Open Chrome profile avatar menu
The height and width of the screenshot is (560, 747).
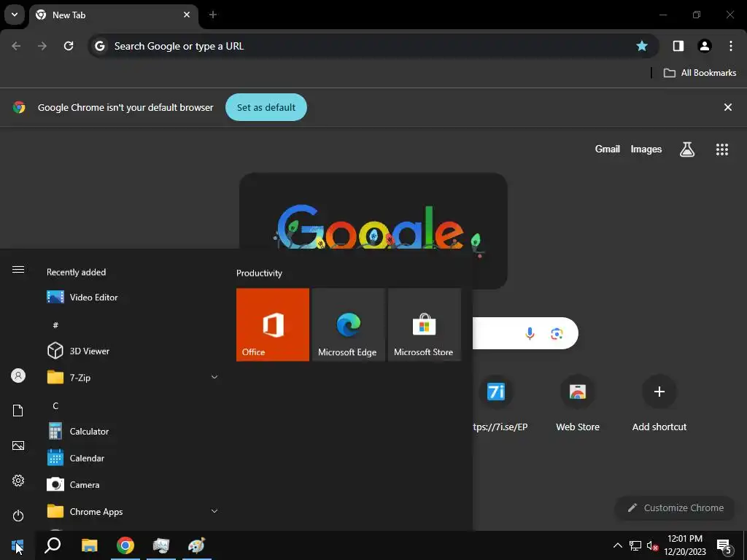point(705,46)
